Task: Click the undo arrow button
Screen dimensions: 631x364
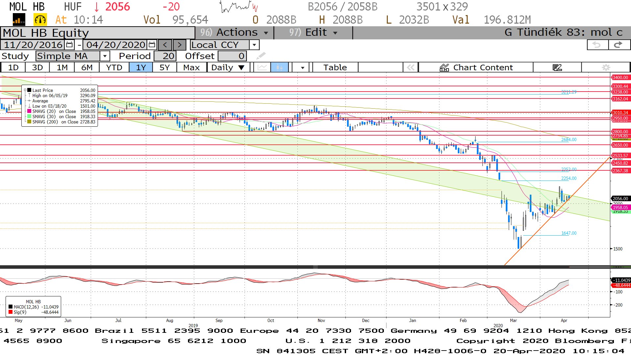Action: (597, 45)
